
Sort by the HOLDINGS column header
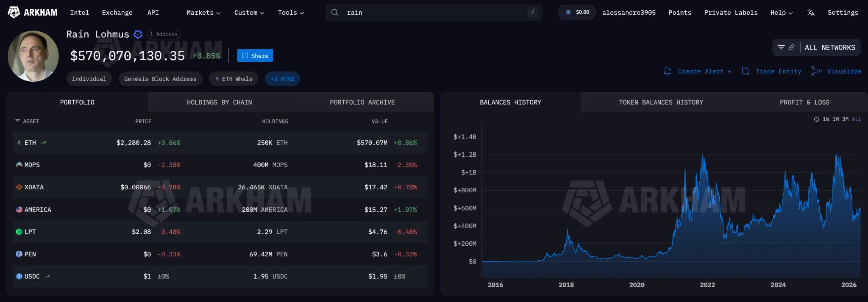point(275,122)
